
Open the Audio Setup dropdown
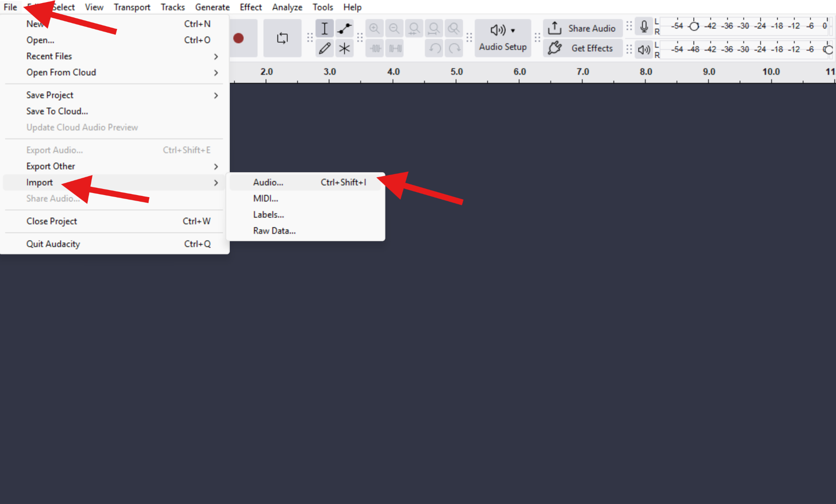(x=502, y=38)
